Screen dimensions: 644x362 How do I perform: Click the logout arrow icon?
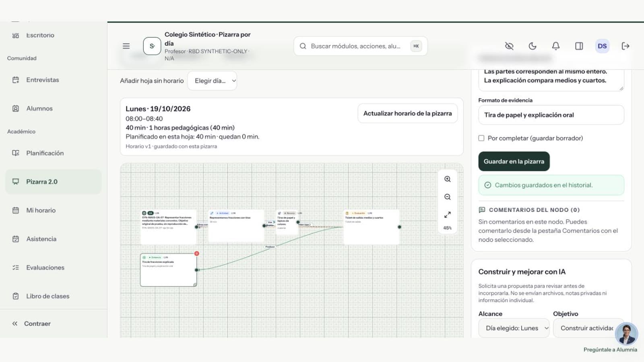click(625, 46)
